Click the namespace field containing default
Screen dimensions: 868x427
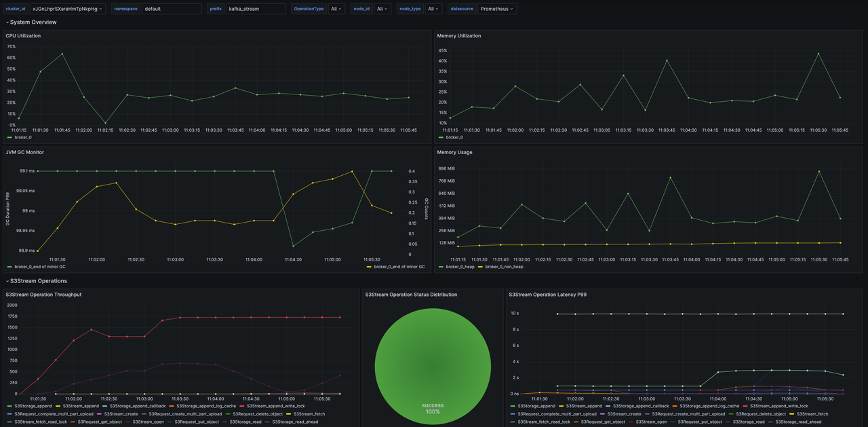point(172,9)
